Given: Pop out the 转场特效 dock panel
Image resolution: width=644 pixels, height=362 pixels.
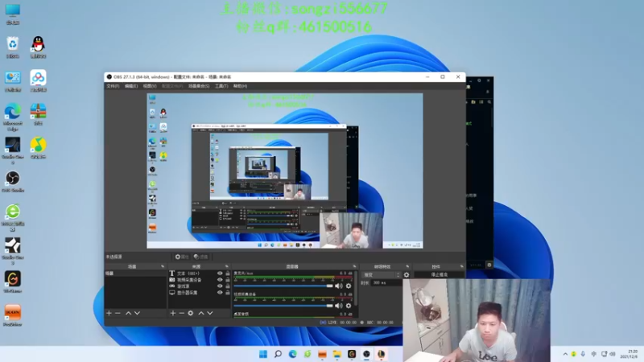Looking at the screenshot, I should [407, 267].
